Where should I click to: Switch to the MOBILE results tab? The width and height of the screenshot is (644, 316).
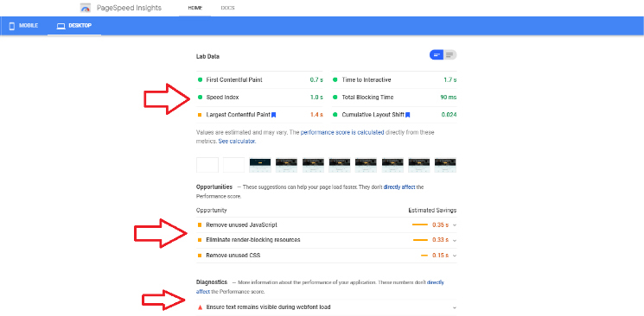click(x=23, y=26)
